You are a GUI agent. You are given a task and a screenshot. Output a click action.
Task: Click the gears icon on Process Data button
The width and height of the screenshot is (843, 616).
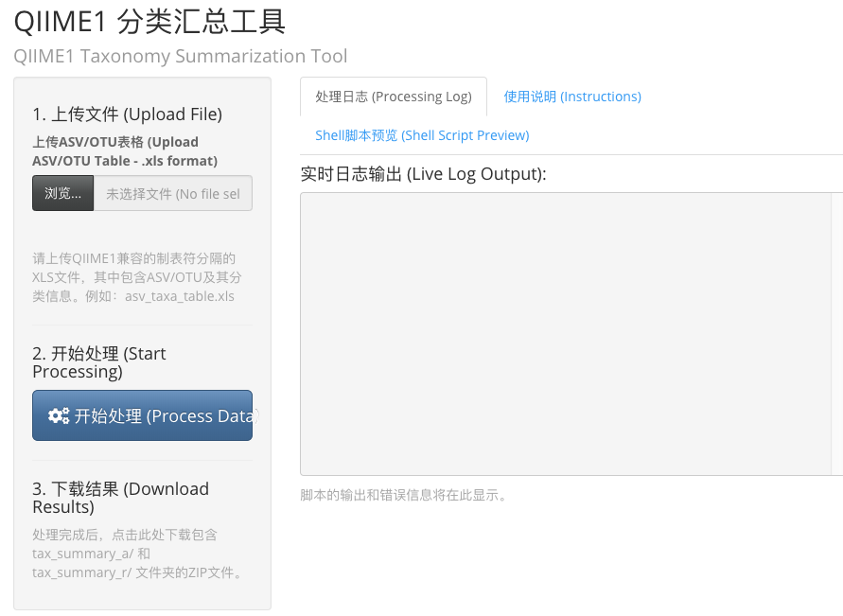point(59,415)
